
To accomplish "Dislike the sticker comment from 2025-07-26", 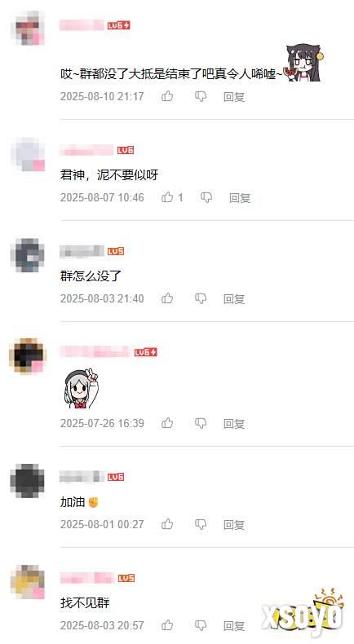I will 200,423.
